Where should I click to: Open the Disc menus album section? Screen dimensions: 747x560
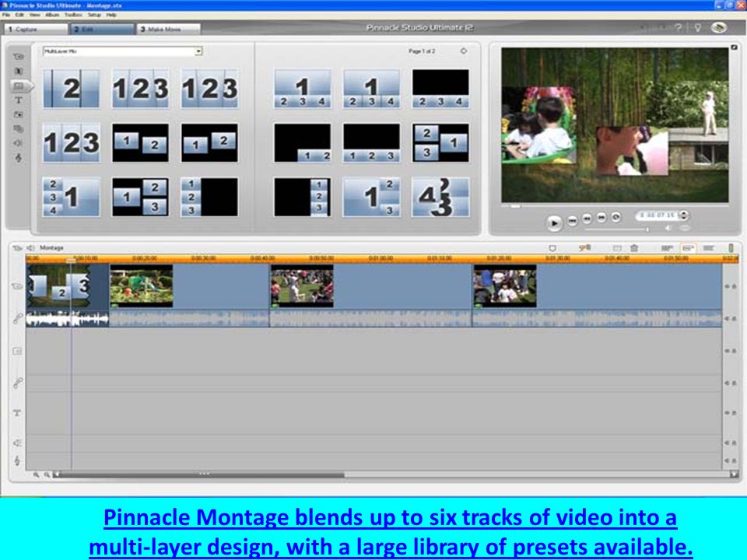19,128
